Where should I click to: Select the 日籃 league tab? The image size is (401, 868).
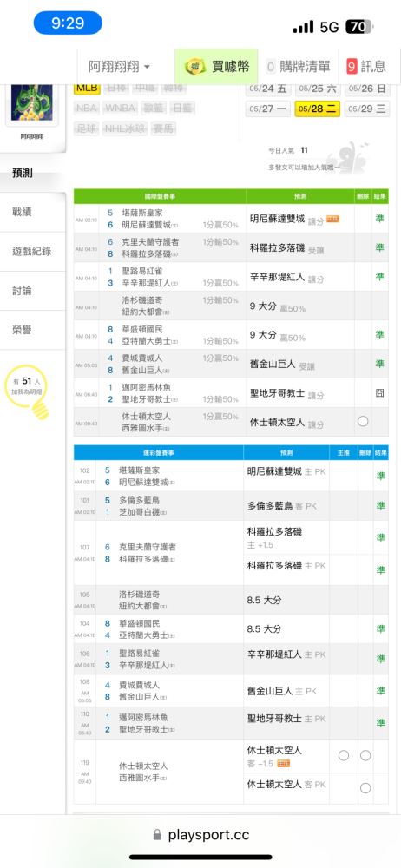pos(182,108)
